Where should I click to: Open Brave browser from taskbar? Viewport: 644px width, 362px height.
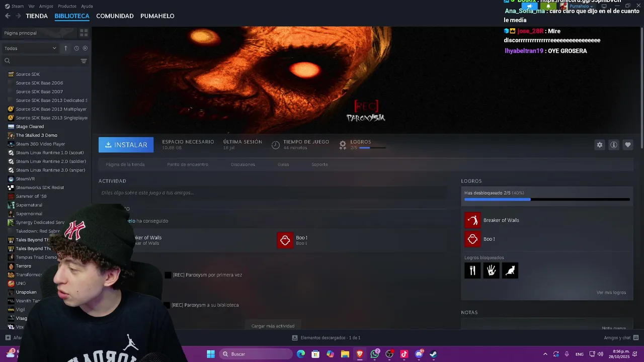tap(360, 354)
